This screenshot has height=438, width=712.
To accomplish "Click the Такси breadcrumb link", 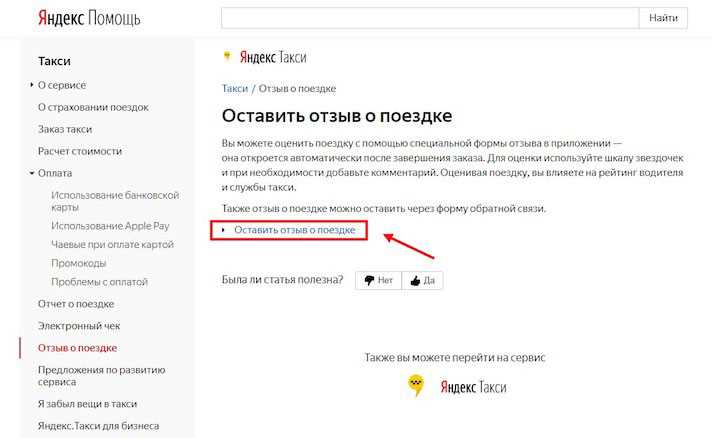I will (235, 89).
